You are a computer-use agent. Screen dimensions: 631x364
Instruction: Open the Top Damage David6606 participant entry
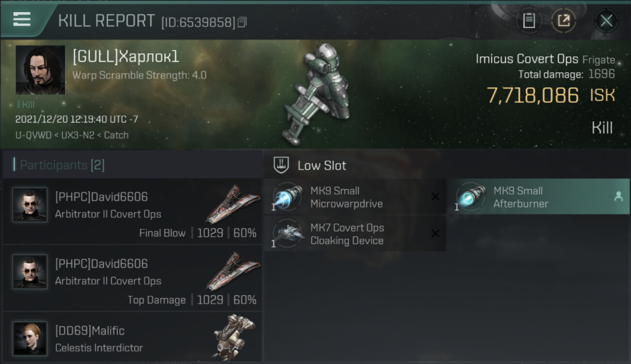pos(133,279)
